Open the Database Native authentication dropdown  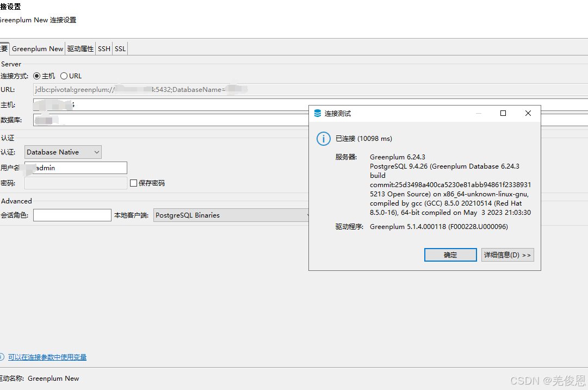tap(63, 152)
